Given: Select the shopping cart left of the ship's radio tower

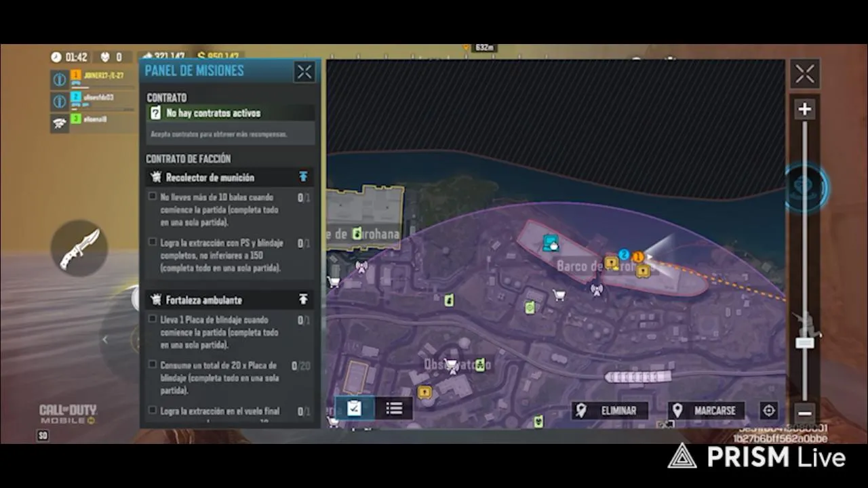Looking at the screenshot, I should 559,295.
